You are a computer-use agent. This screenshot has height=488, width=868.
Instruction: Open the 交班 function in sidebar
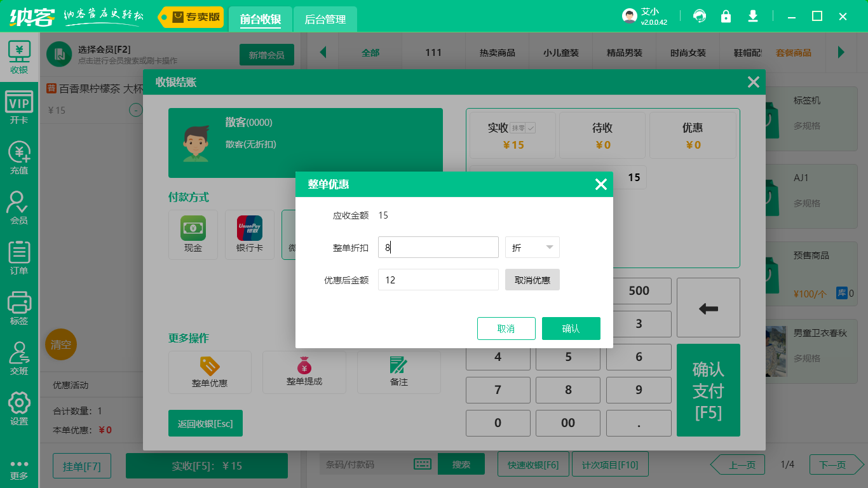19,359
